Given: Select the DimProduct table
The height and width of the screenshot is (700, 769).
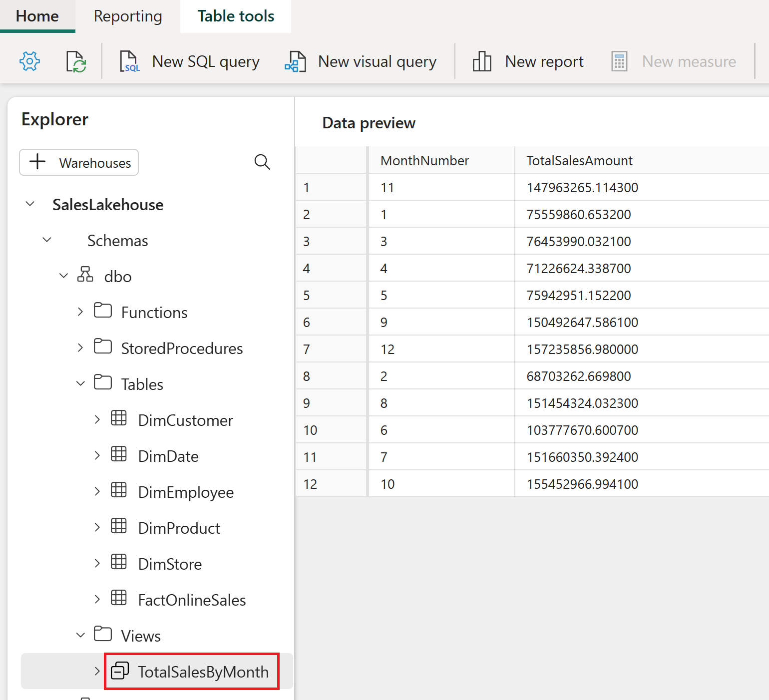Looking at the screenshot, I should pyautogui.click(x=179, y=528).
